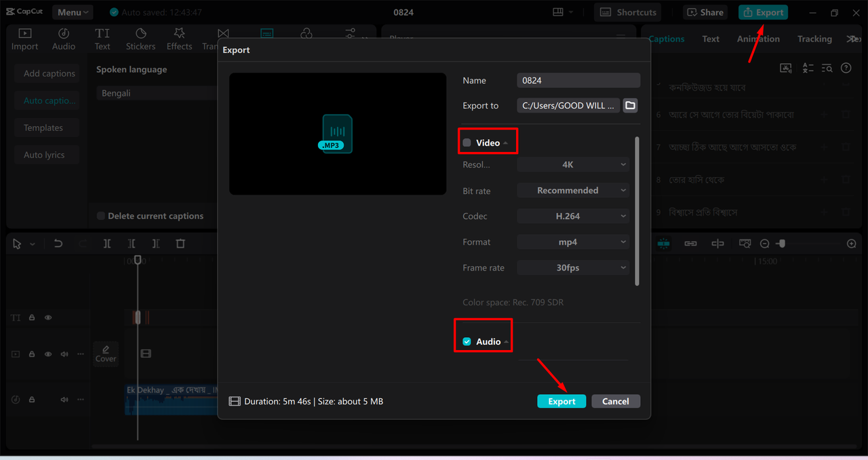The width and height of the screenshot is (868, 460).
Task: Select Add captions in left sidebar
Action: tap(47, 73)
